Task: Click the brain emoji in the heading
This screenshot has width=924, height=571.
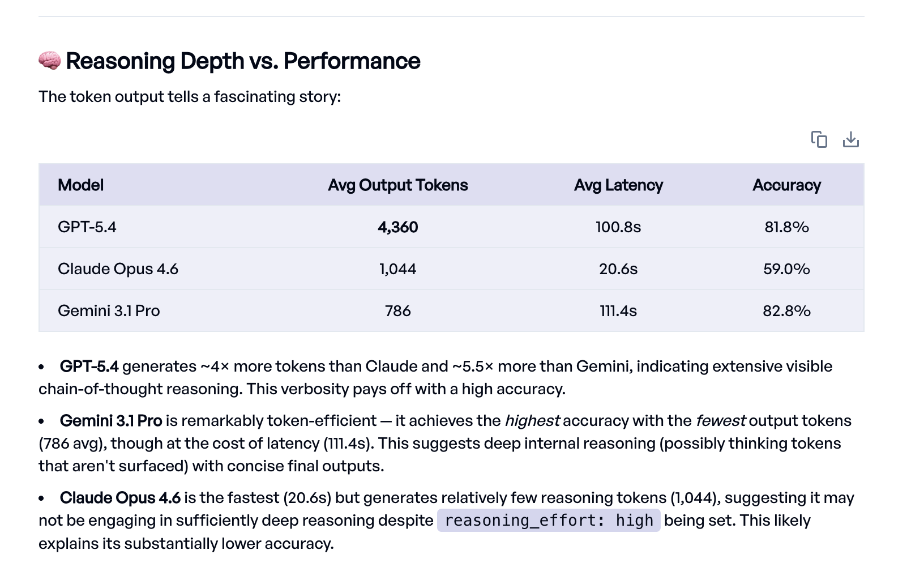Action: pos(49,60)
